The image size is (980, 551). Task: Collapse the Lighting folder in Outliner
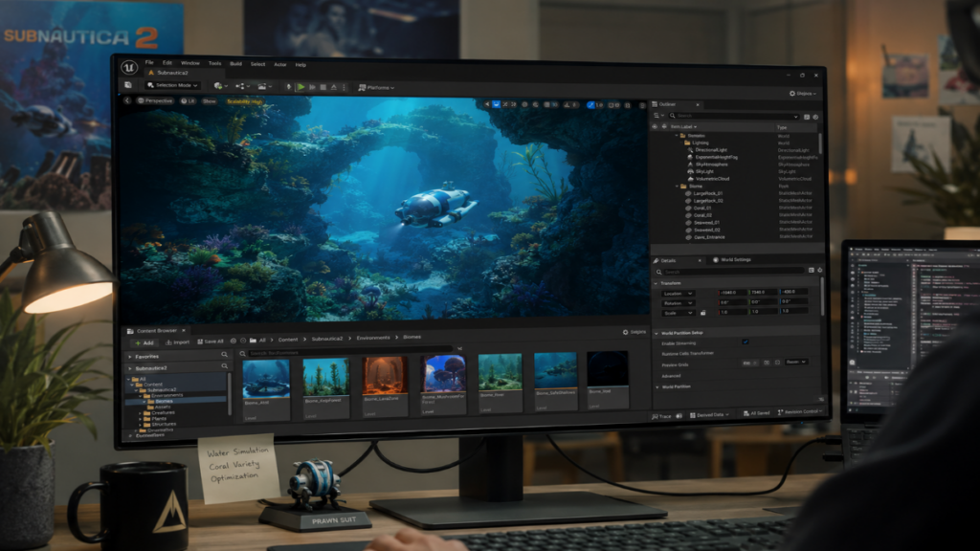click(681, 143)
